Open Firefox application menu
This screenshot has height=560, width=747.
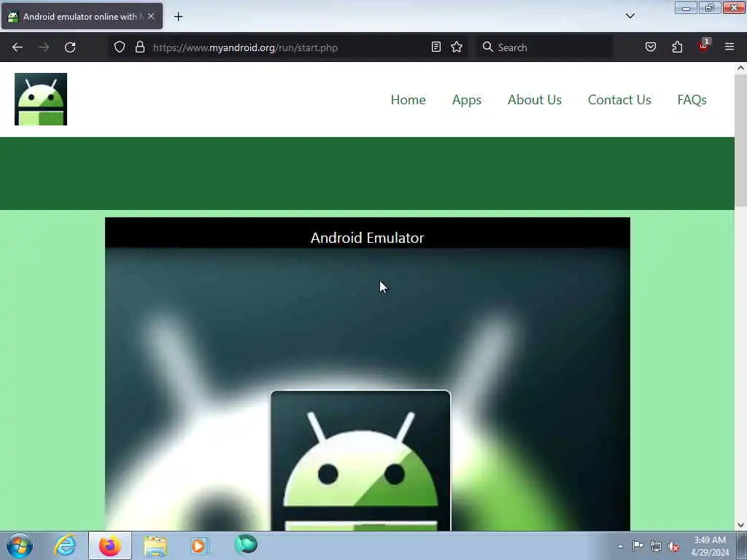729,47
